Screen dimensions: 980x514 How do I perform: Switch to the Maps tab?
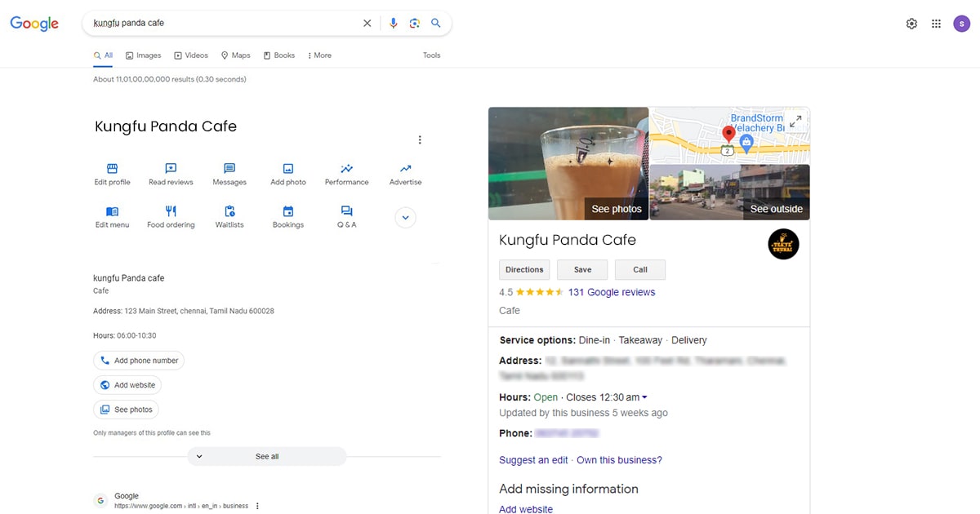235,55
